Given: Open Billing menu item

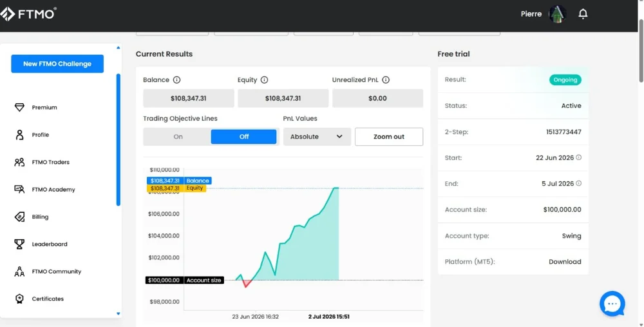Looking at the screenshot, I should [x=40, y=217].
